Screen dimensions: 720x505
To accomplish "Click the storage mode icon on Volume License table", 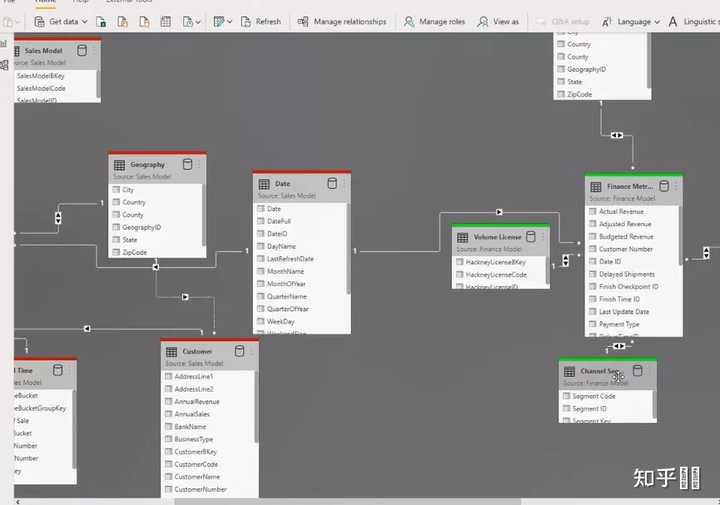I will (x=531, y=237).
